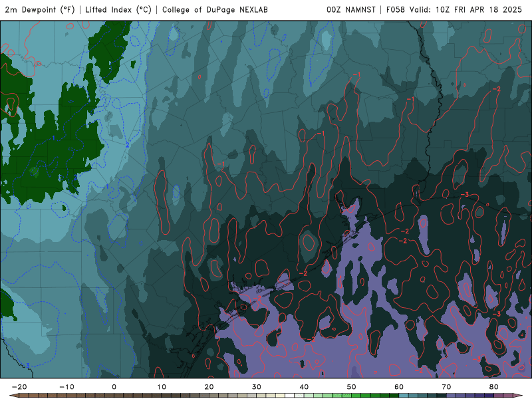Pick the purple swatch below the '70' label
Viewport: 532px width, 399px height.
coord(451,395)
